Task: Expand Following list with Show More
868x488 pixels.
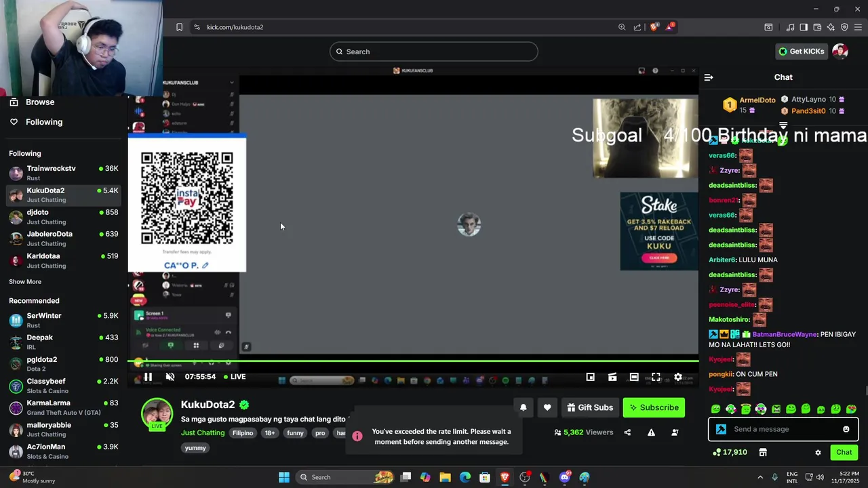Action: click(x=25, y=282)
